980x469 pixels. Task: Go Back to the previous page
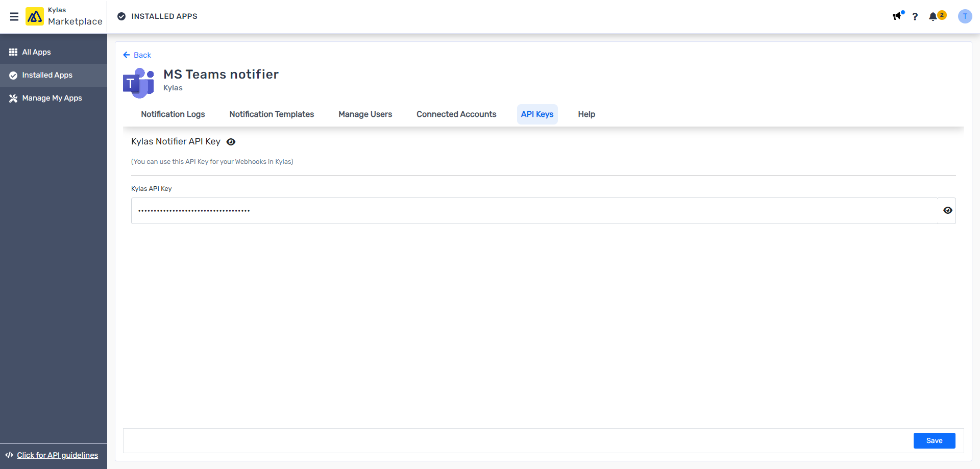coord(137,55)
